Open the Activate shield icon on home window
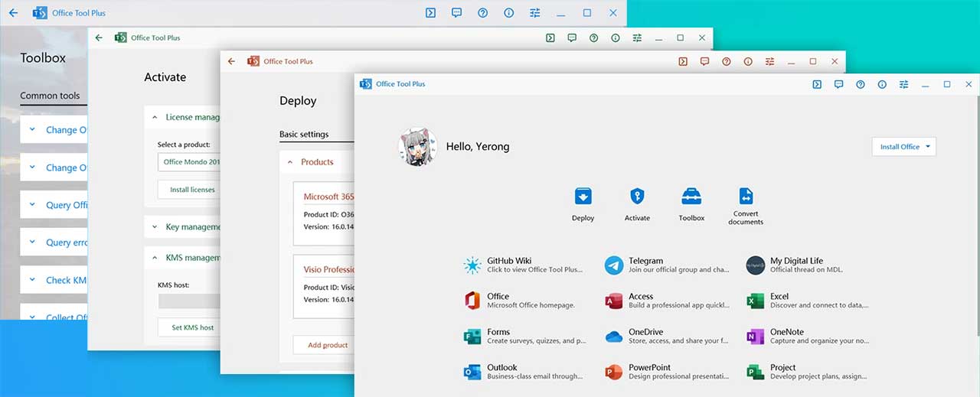The image size is (980, 397). [637, 197]
